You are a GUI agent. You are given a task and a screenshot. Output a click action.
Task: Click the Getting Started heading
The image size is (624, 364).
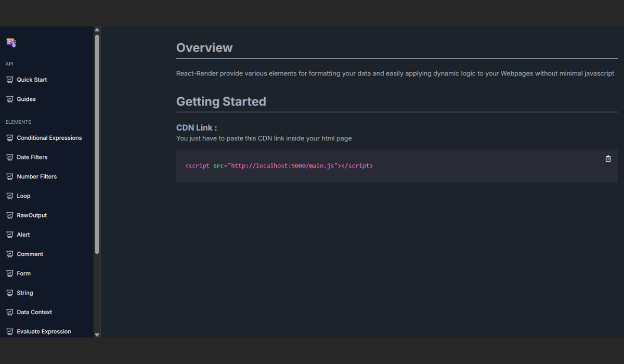pyautogui.click(x=221, y=101)
